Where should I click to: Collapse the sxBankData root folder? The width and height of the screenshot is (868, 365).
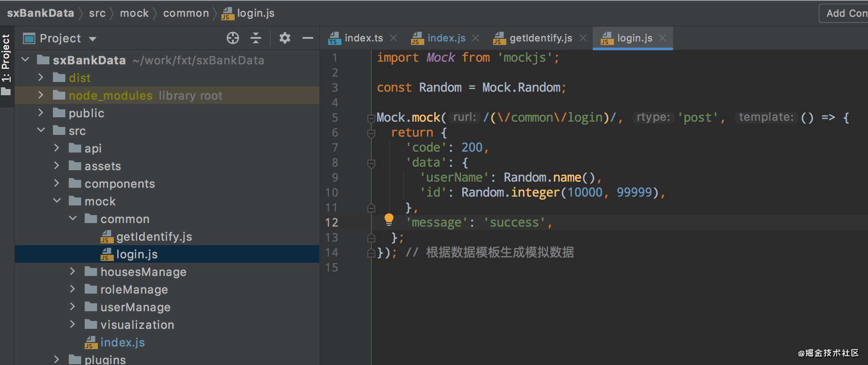25,60
